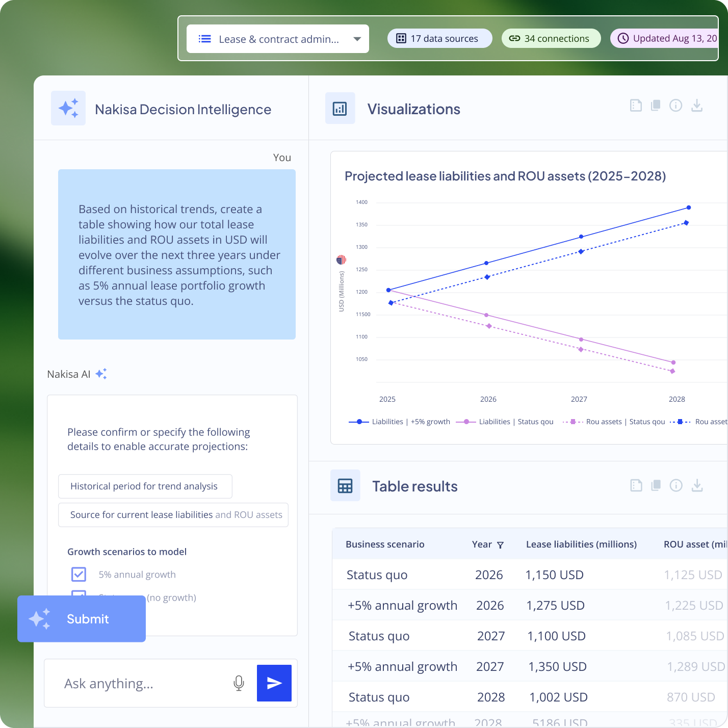Screen dimensions: 728x728
Task: Expand Source for current lease liabilities
Action: [x=173, y=515]
